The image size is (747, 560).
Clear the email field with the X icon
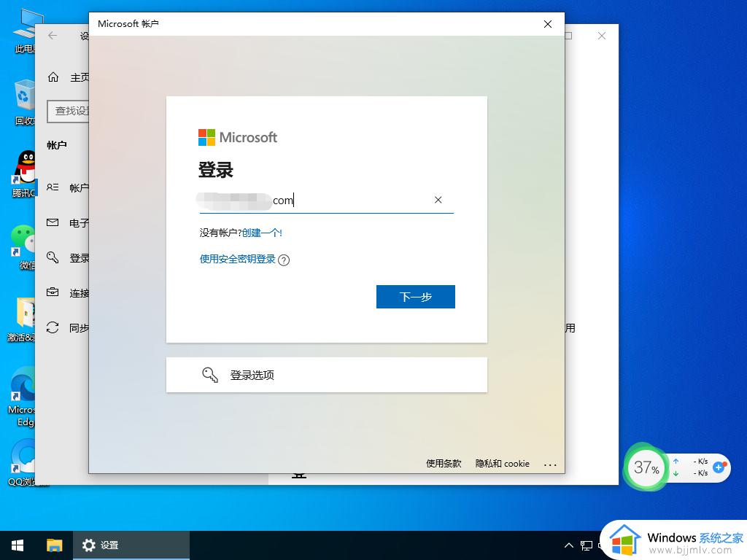point(438,200)
